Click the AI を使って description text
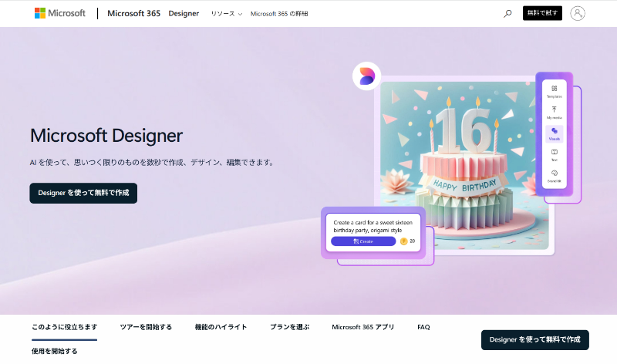Viewport: 617px width, 364px height. tap(153, 162)
